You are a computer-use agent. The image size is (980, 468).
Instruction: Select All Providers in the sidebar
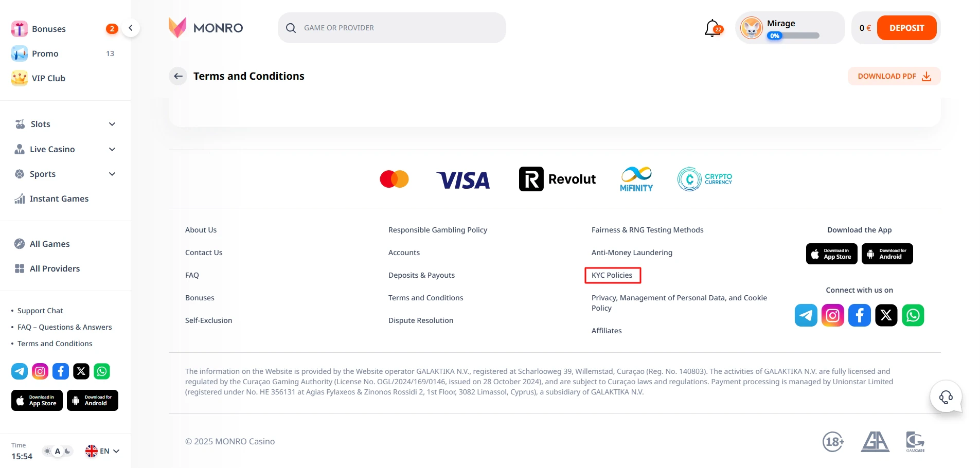(x=54, y=268)
